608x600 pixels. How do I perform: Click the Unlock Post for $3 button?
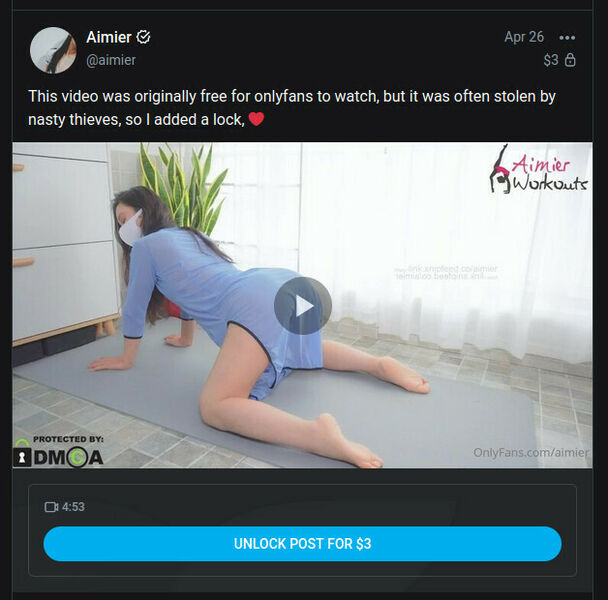point(302,543)
